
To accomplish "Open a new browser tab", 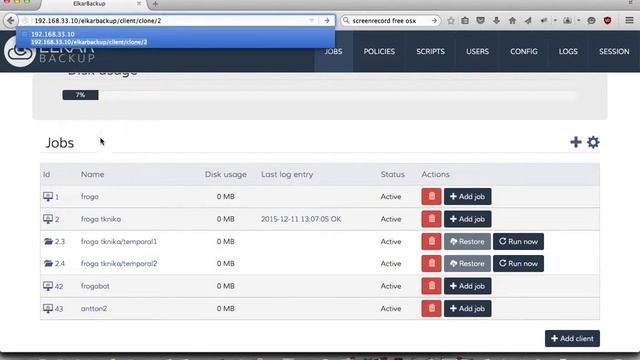I will click(155, 4).
